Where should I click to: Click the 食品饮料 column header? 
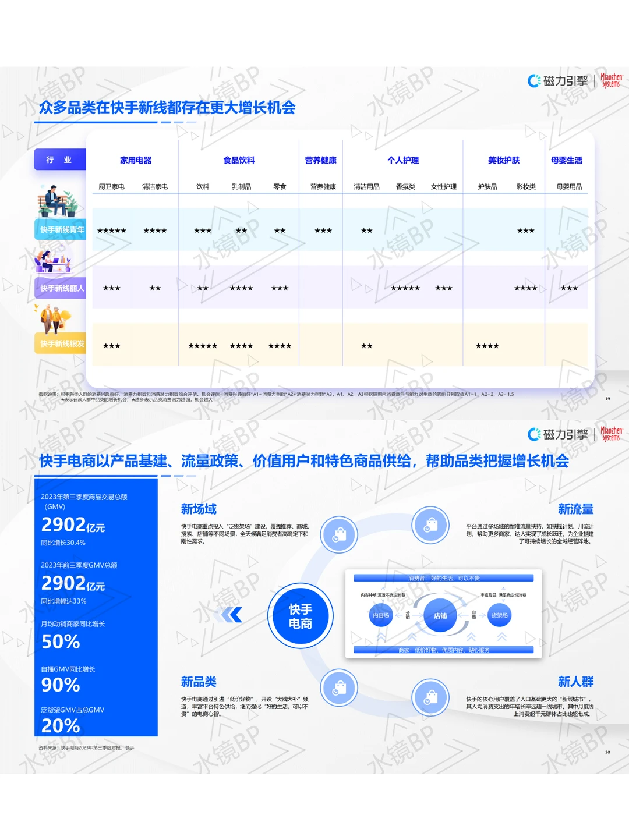[239, 160]
